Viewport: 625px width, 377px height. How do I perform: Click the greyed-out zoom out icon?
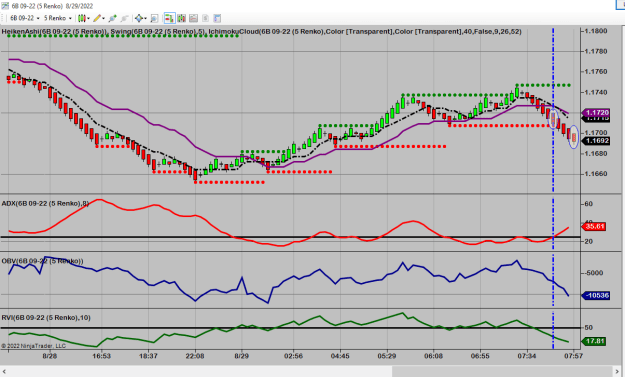tap(125, 18)
